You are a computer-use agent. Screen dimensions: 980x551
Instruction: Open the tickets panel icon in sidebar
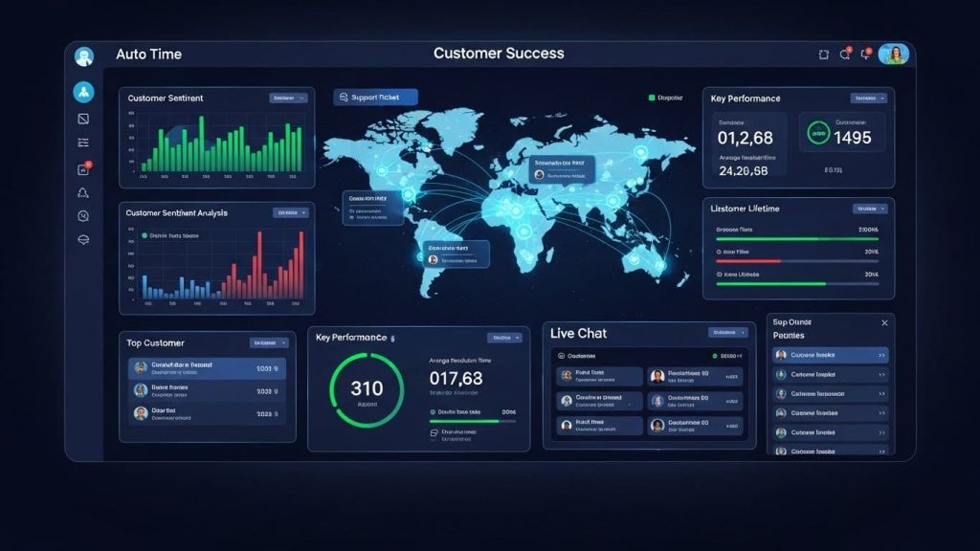tap(83, 118)
